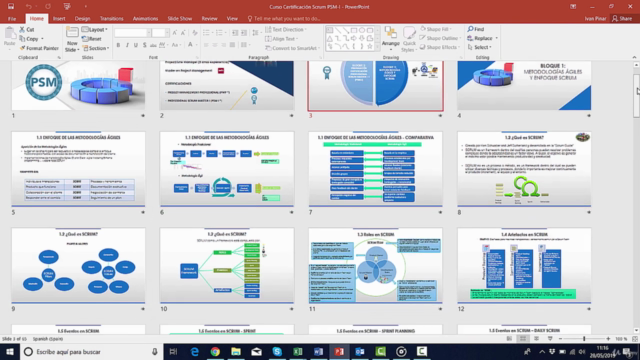The image size is (640, 360).
Task: Open the Animations tab
Action: pyautogui.click(x=145, y=19)
